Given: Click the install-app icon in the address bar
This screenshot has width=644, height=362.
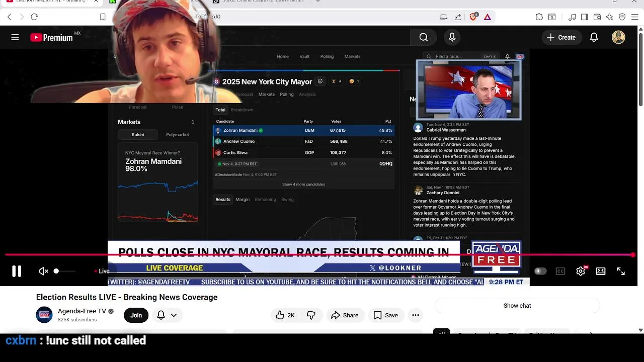Looking at the screenshot, I should [x=443, y=17].
